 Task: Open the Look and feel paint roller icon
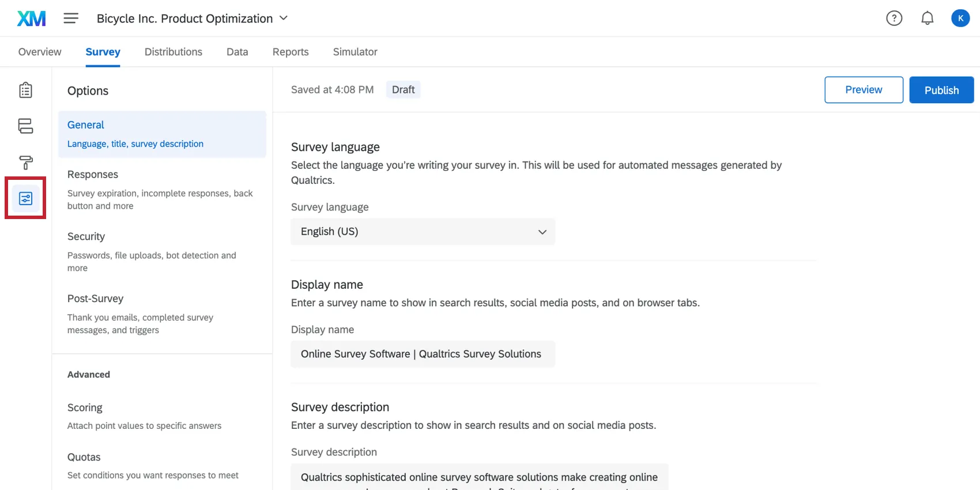tap(25, 163)
